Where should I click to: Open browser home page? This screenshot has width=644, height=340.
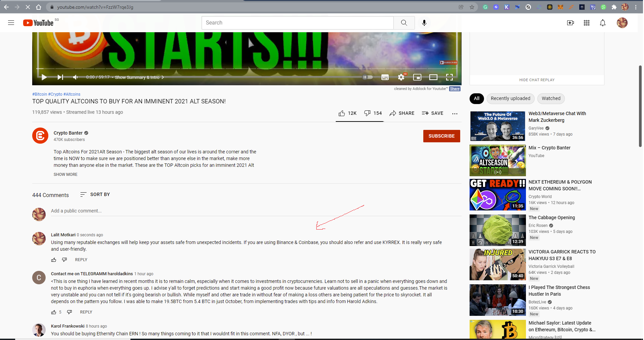click(x=39, y=7)
